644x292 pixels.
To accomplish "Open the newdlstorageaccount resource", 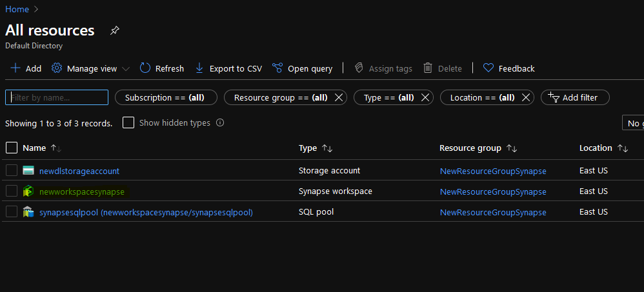I will pos(79,171).
